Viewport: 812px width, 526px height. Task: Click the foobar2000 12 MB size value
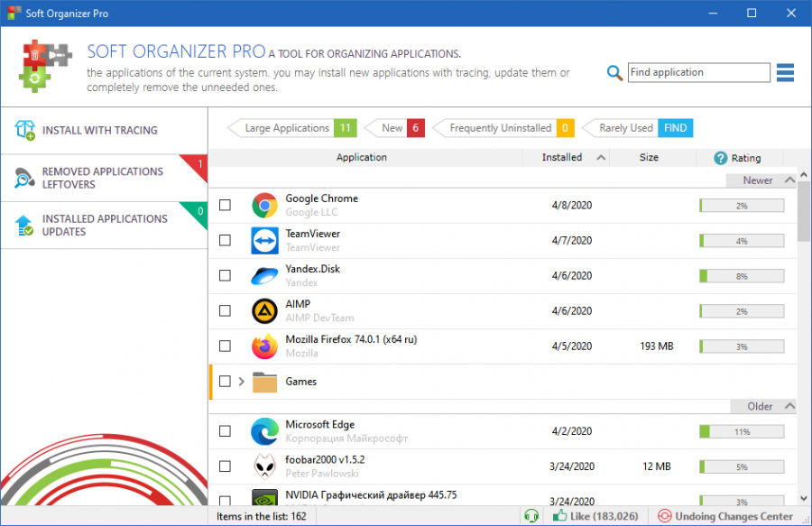[x=657, y=466]
